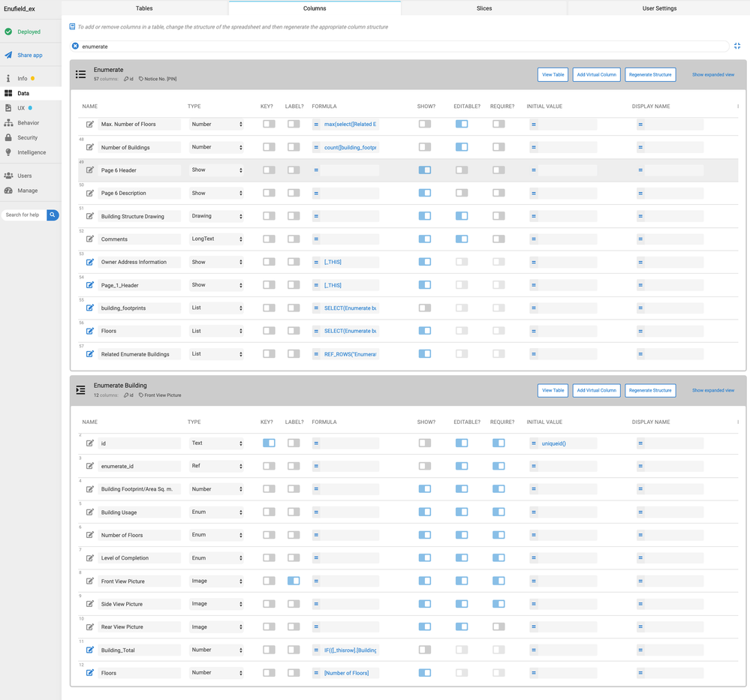Open Drawing type dropdown for Building Structure Drawing

click(216, 216)
